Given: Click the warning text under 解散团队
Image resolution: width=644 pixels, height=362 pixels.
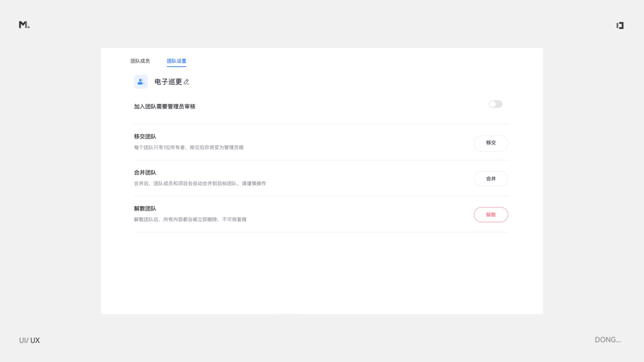Looking at the screenshot, I should (190, 219).
